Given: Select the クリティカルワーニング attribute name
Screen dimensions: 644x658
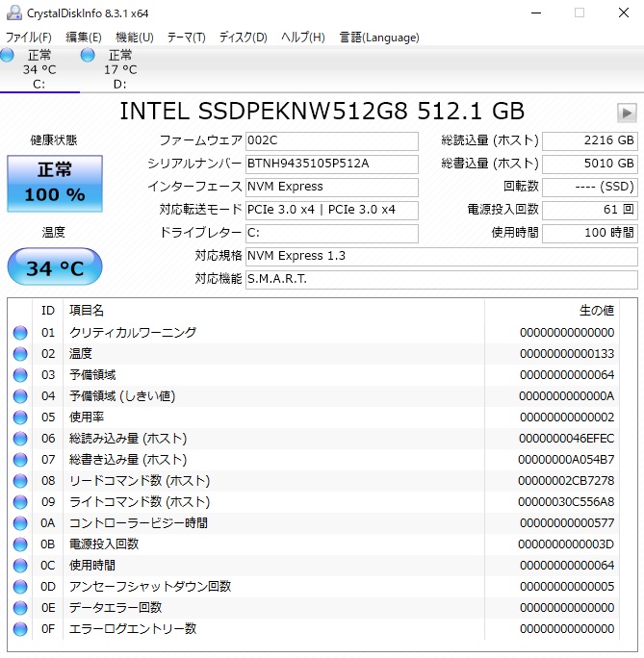Looking at the screenshot, I should (x=133, y=333).
